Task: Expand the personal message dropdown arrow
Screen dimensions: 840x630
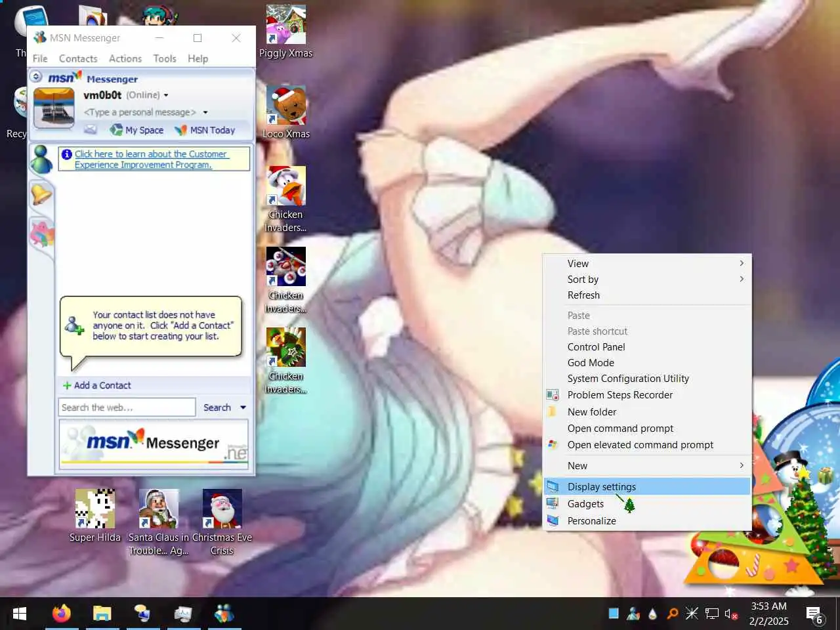Action: pyautogui.click(x=205, y=112)
